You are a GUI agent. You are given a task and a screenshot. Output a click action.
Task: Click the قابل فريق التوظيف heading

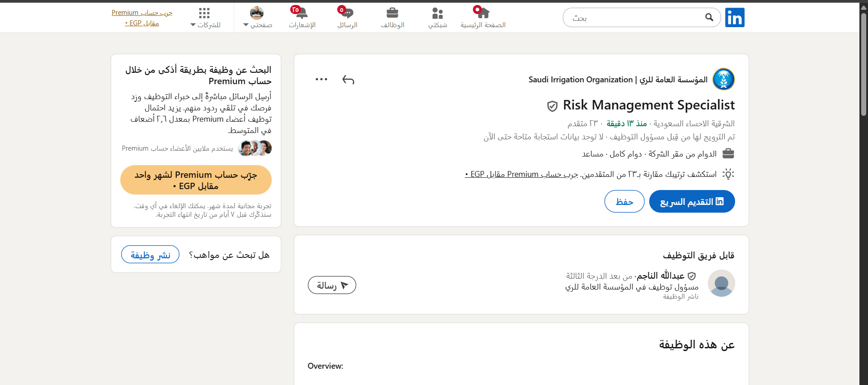click(x=698, y=255)
